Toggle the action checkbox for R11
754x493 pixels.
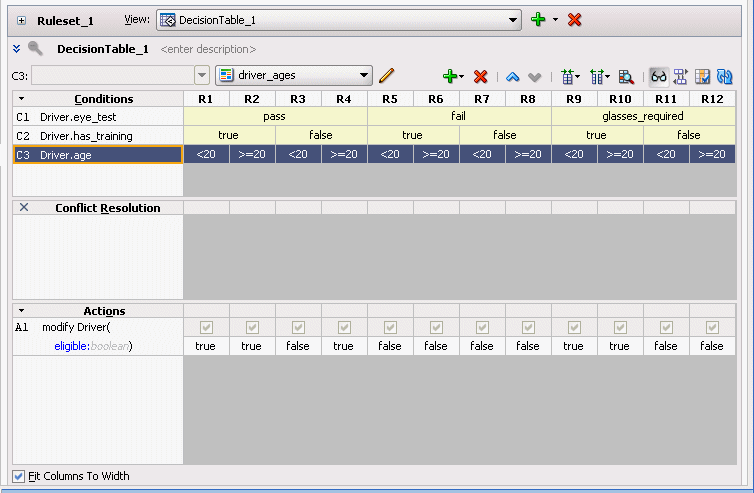666,328
